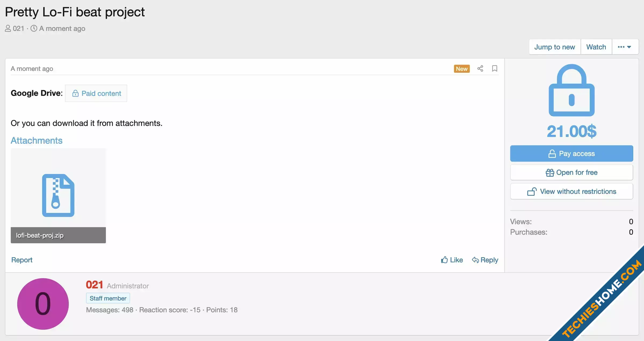644x341 pixels.
Task: Click the Watch button
Action: click(596, 47)
